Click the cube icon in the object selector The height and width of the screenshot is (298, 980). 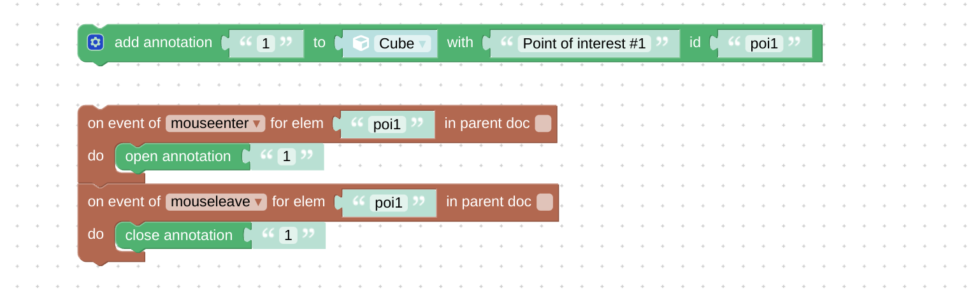(361, 43)
